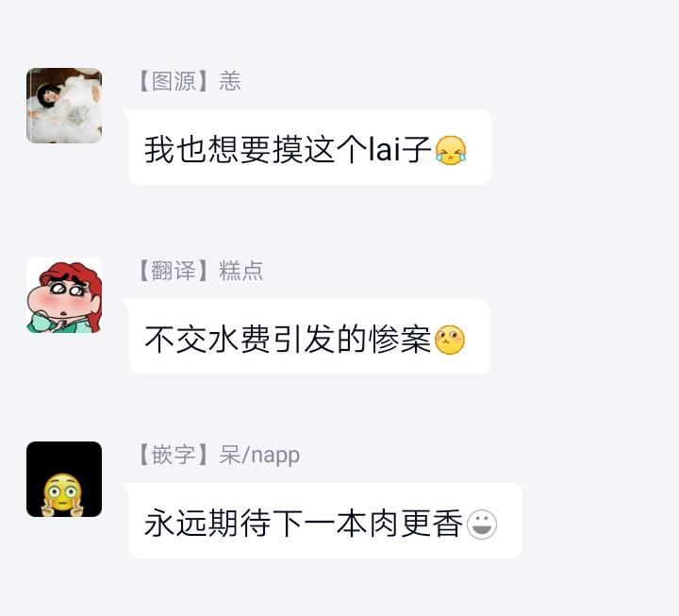The height and width of the screenshot is (616, 679).
Task: Click sender name 【图源】恙
Action: [x=189, y=81]
